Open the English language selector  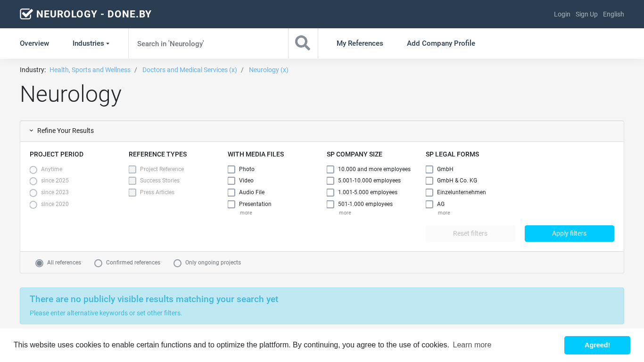pos(613,14)
